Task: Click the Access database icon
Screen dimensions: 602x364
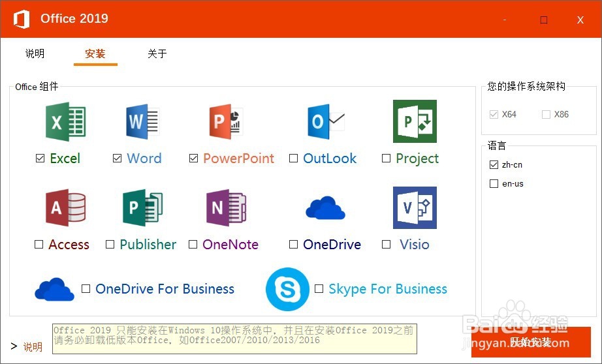Action: (66, 207)
